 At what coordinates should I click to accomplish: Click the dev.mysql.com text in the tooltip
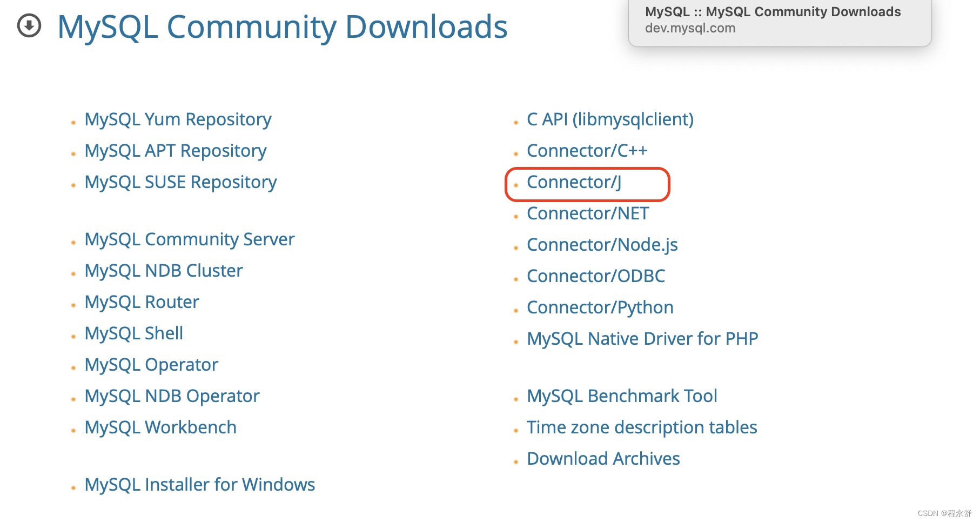point(690,28)
